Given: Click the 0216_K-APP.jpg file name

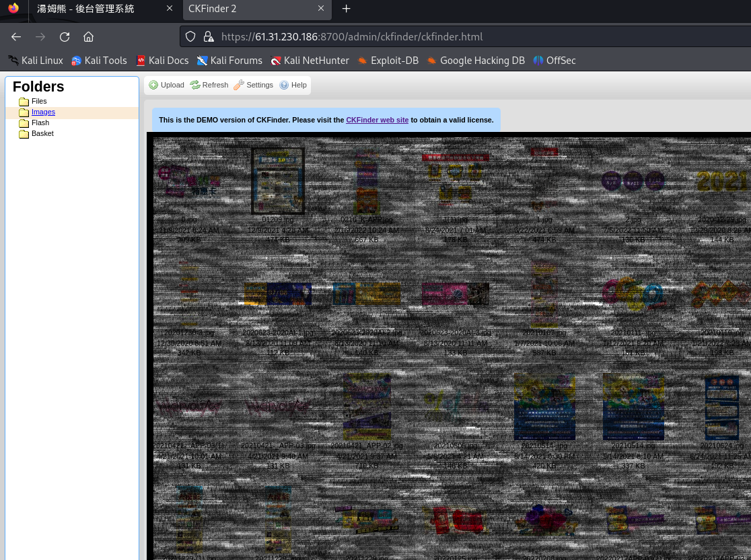Looking at the screenshot, I should [366, 219].
